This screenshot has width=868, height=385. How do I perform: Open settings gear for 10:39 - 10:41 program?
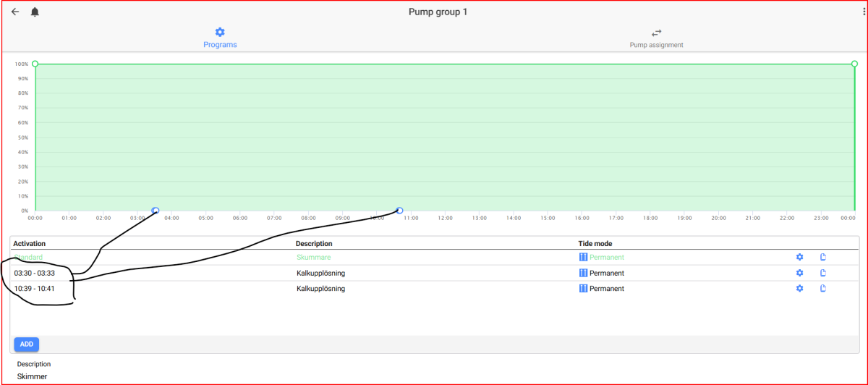[x=799, y=289]
